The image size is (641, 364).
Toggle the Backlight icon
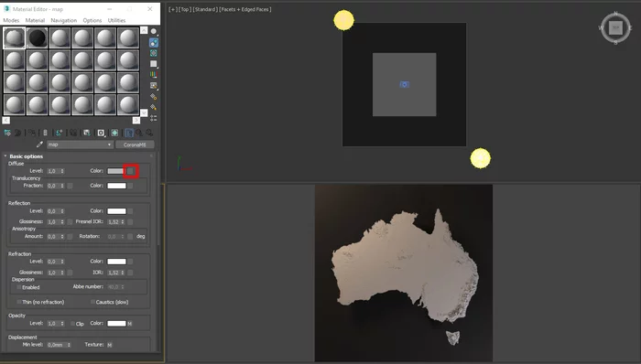(153, 42)
